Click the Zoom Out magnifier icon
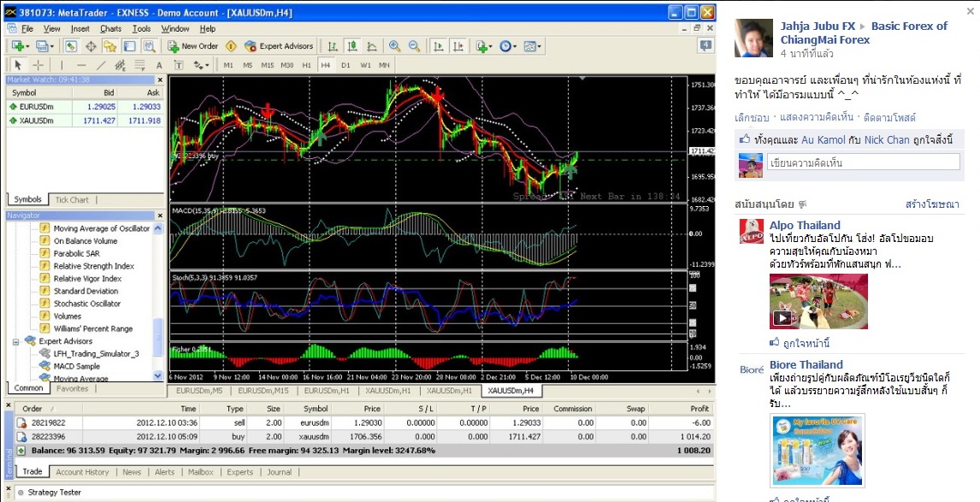 pyautogui.click(x=414, y=46)
